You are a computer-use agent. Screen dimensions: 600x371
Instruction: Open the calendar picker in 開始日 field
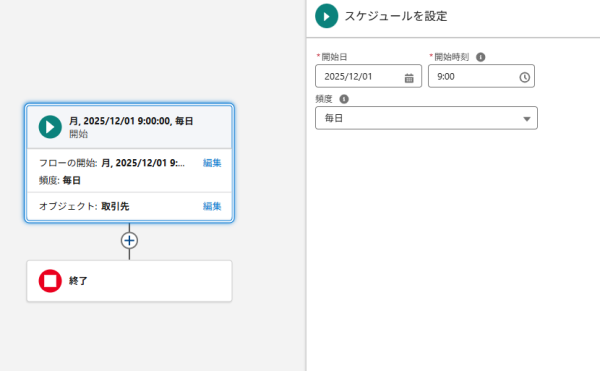coord(409,78)
